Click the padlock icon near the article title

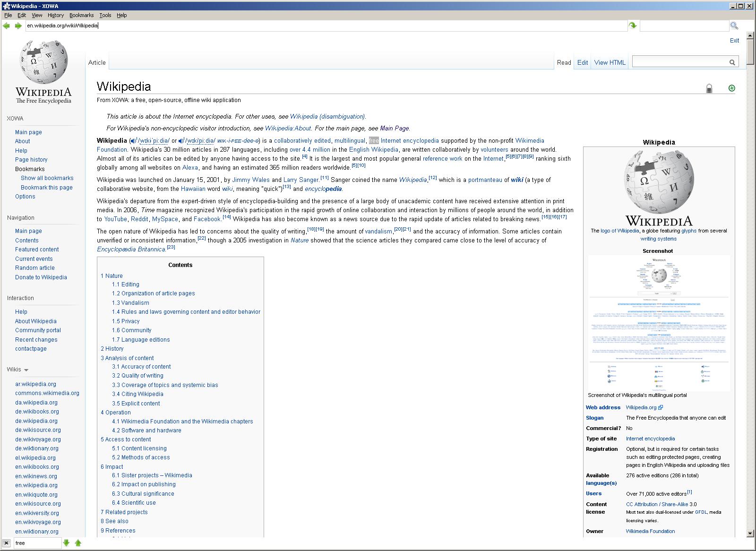pos(709,88)
